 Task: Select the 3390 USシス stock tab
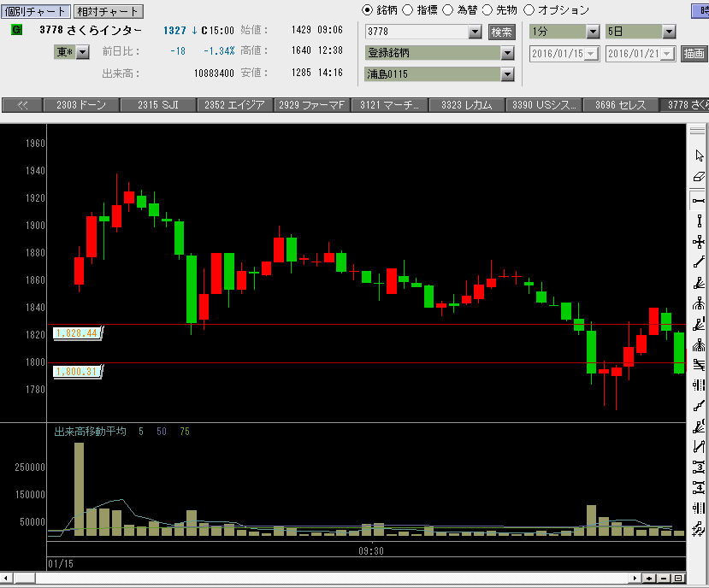click(544, 105)
